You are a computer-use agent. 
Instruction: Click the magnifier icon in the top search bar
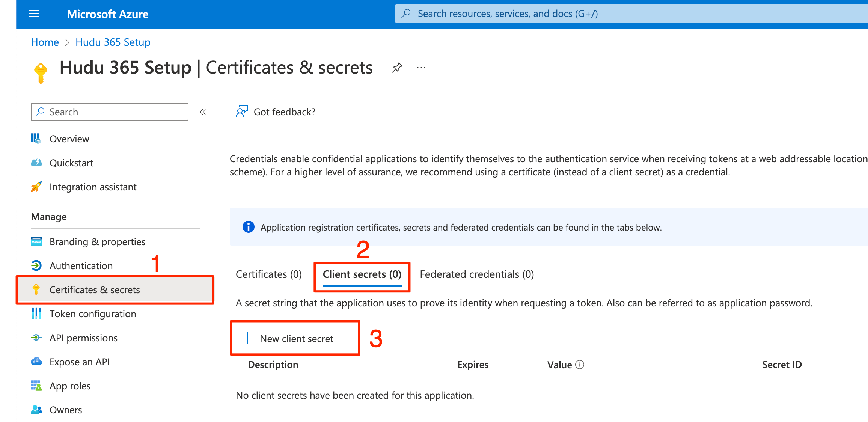click(x=406, y=14)
